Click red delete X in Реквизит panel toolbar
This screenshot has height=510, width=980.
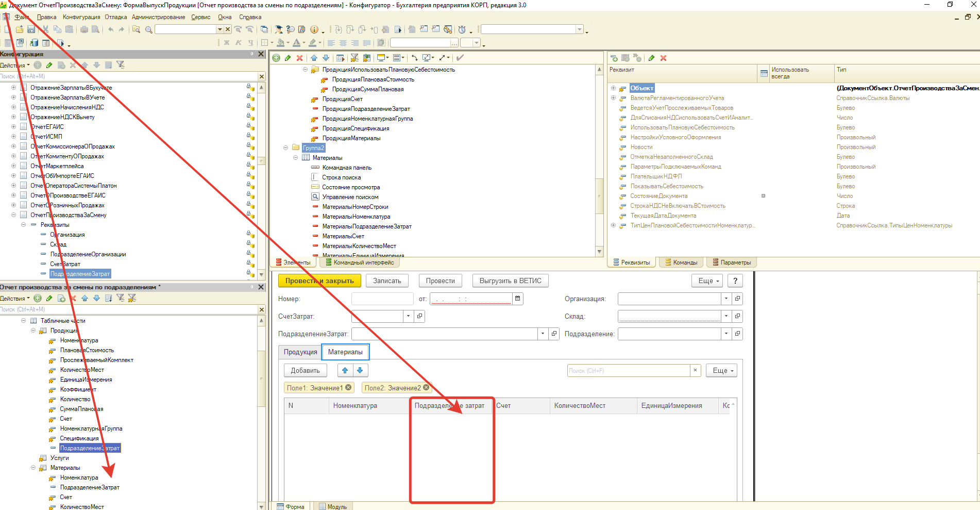click(663, 58)
